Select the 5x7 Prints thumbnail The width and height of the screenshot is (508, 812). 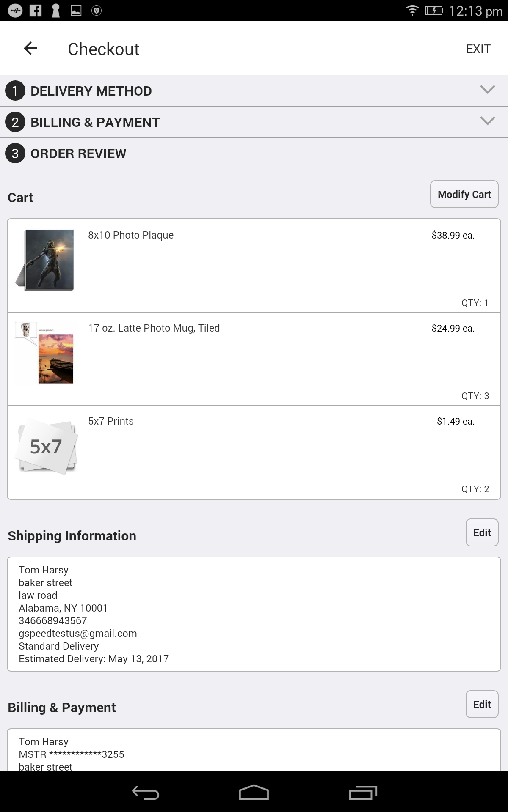click(46, 446)
